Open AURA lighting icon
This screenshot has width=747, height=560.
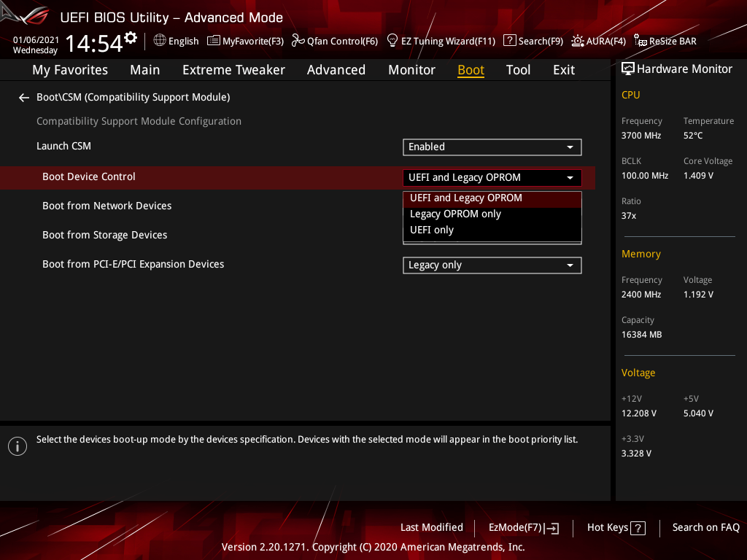pos(578,41)
